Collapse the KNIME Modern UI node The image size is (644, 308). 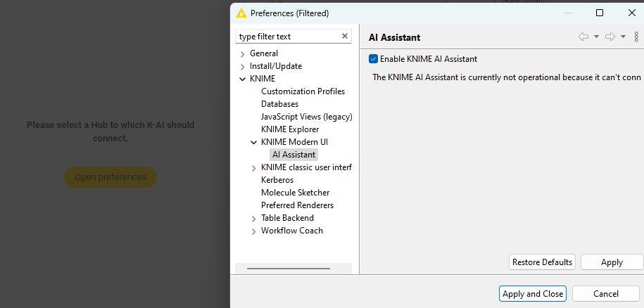tap(254, 142)
